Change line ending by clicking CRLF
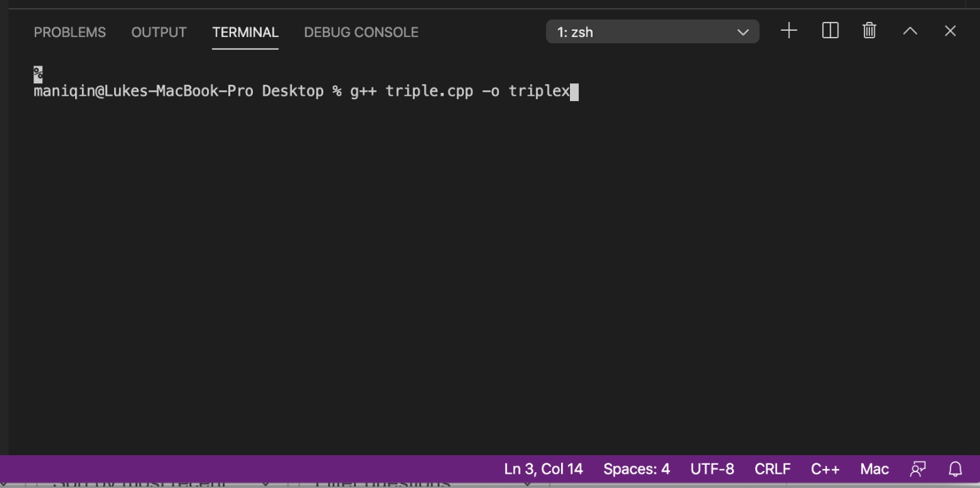980x488 pixels. click(772, 469)
